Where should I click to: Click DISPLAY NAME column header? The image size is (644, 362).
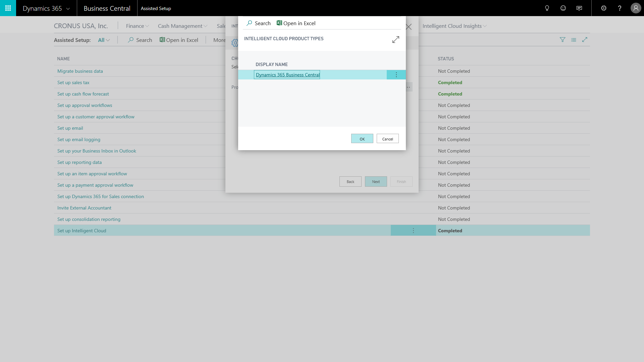272,64
